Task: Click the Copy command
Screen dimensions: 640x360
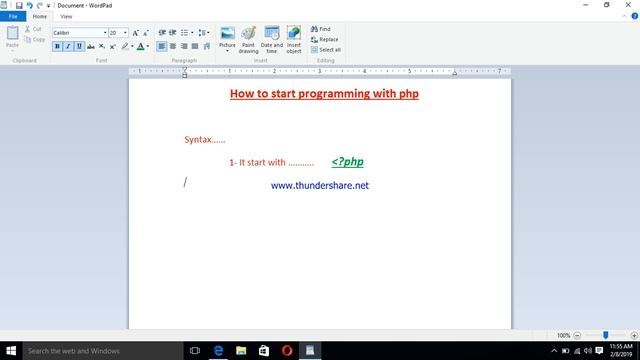Action: 34,40
